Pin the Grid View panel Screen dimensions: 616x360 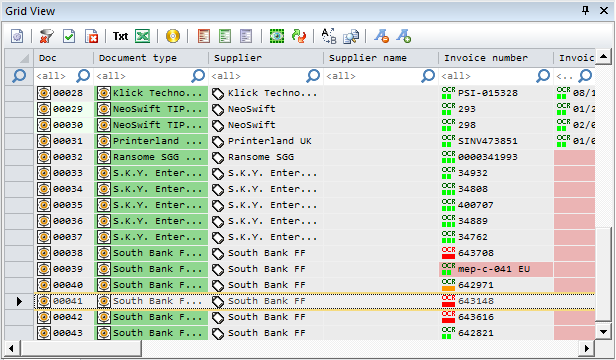(585, 11)
